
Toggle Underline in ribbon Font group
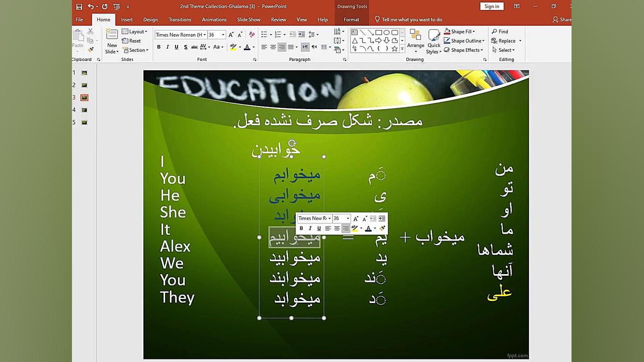(177, 47)
